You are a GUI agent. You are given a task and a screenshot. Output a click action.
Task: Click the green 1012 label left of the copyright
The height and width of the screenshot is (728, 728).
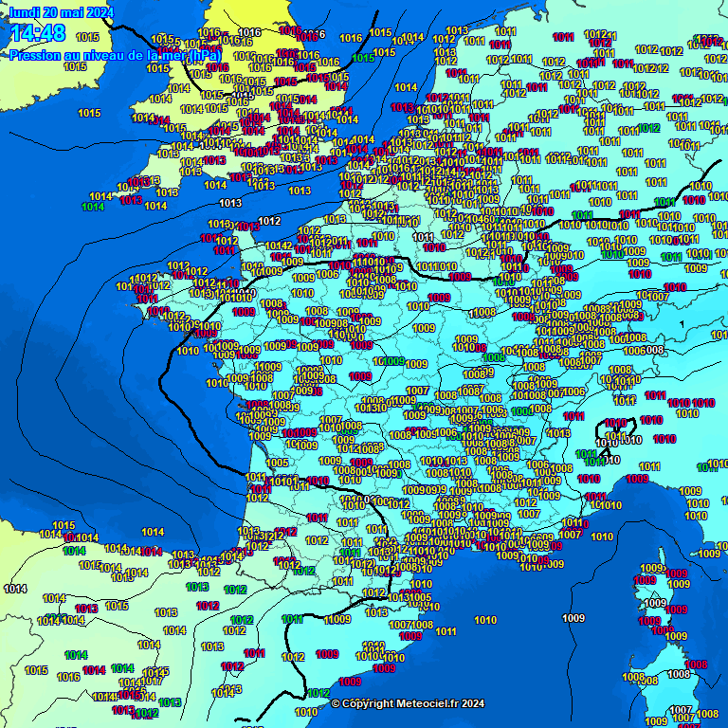point(318,693)
